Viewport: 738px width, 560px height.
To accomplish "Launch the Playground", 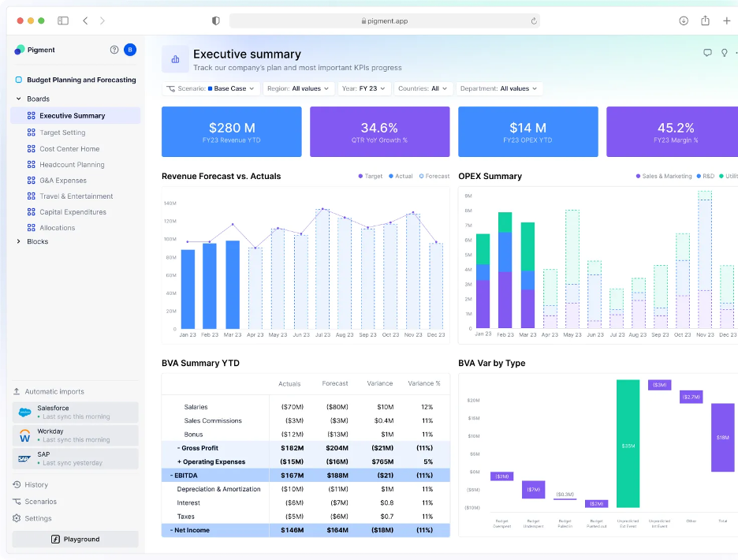I will point(75,537).
